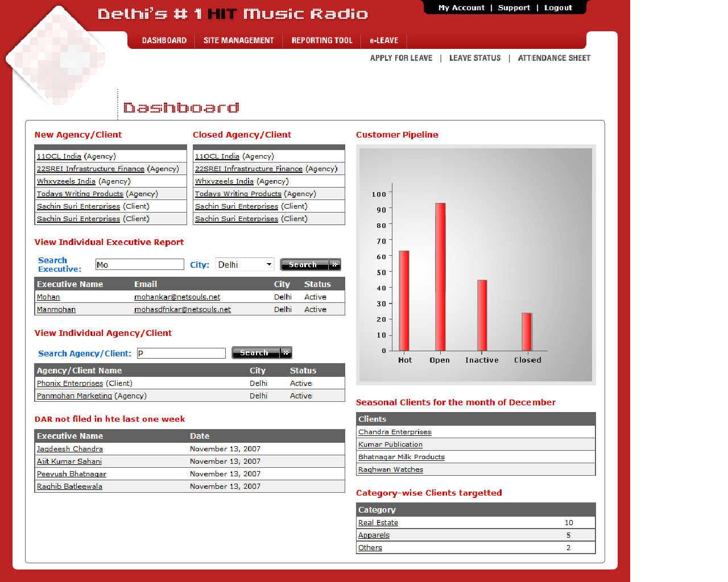Click the Open bar in pipeline chart
The image size is (728, 582).
click(x=440, y=276)
